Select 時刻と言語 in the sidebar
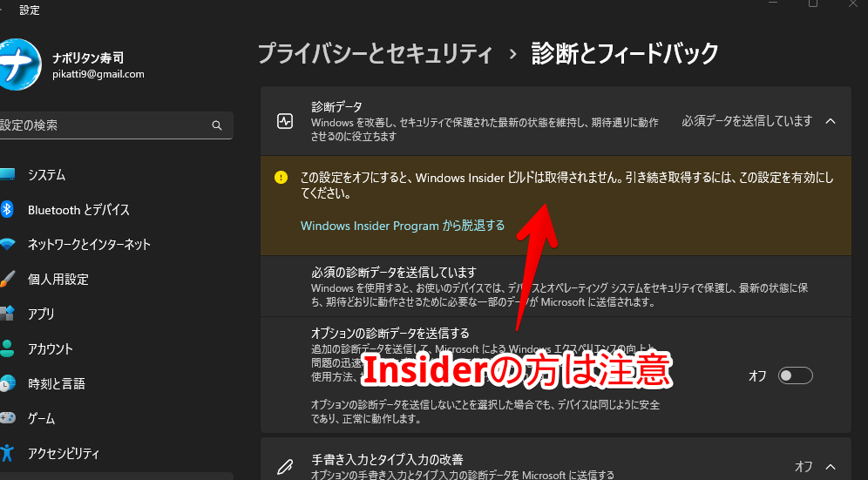This screenshot has width=868, height=480. point(57,383)
